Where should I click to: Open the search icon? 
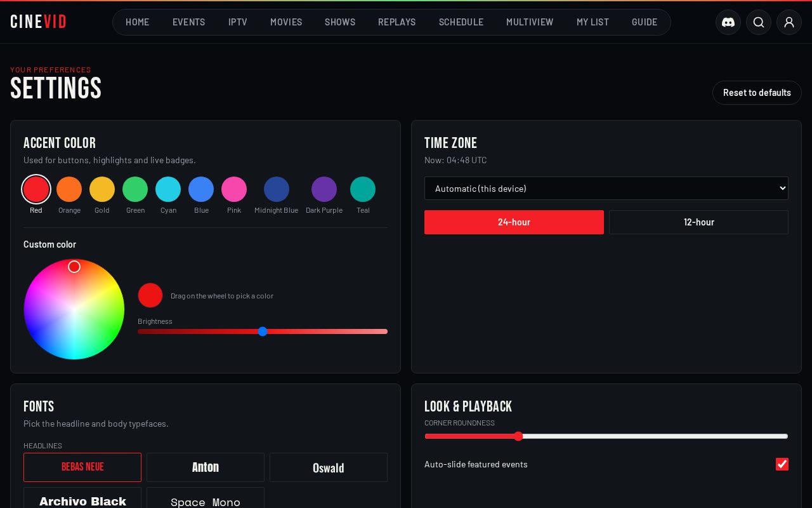click(x=759, y=22)
